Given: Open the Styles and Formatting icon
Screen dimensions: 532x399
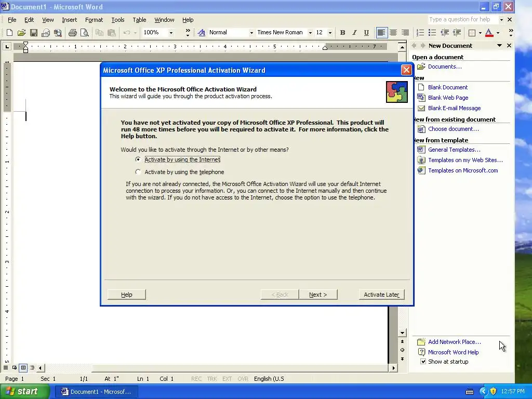Looking at the screenshot, I should 201,33.
